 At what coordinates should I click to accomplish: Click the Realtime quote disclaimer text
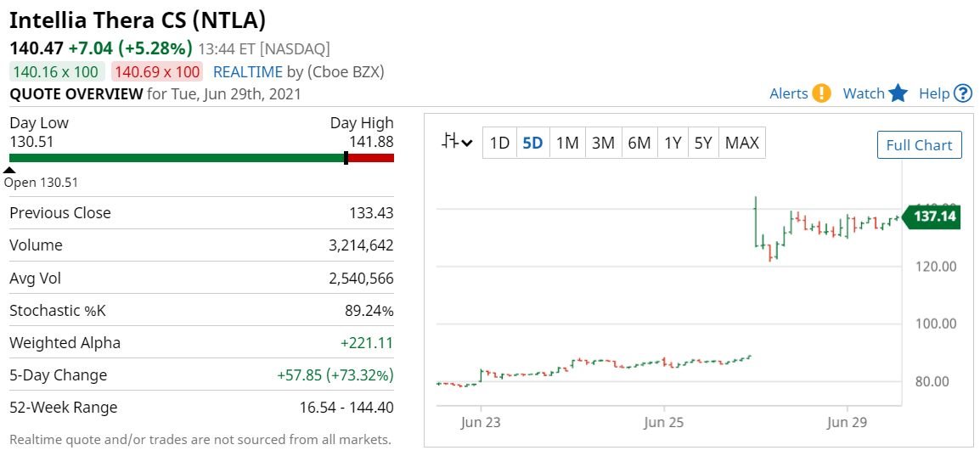(200, 440)
